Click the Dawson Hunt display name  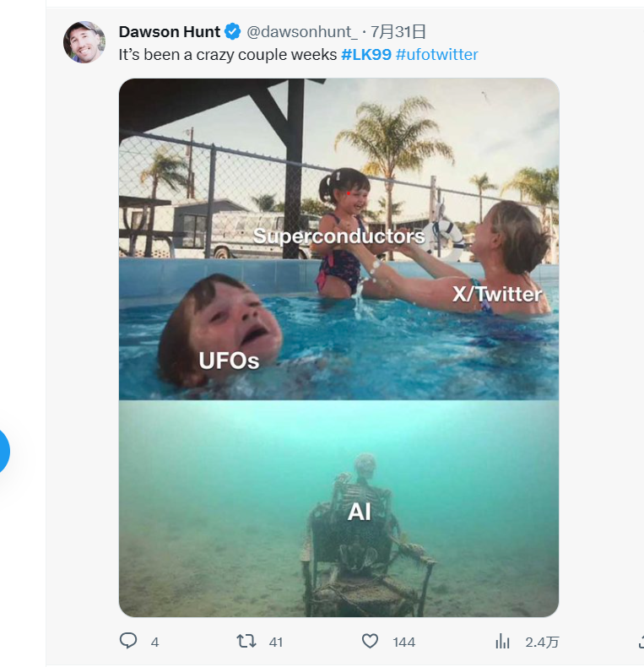pyautogui.click(x=170, y=31)
